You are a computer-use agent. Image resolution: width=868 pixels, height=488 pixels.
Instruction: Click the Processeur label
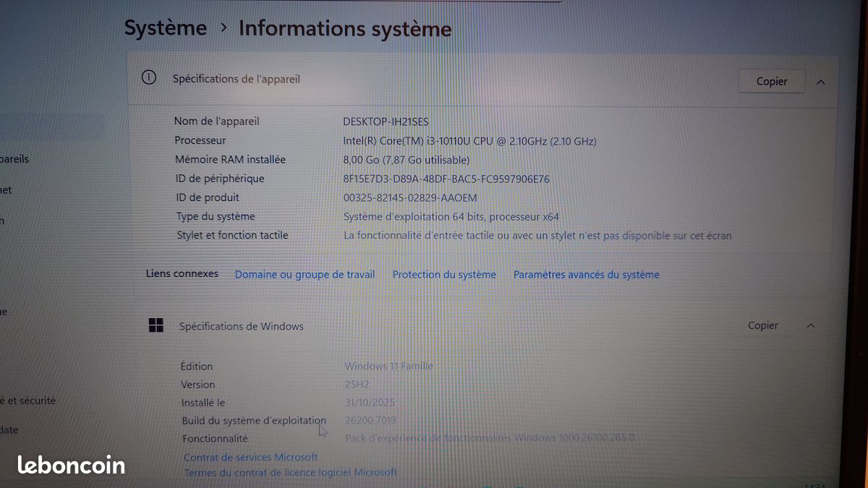click(200, 140)
